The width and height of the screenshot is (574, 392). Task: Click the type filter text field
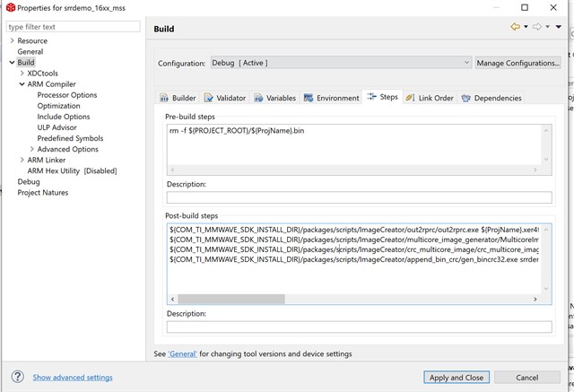point(74,27)
